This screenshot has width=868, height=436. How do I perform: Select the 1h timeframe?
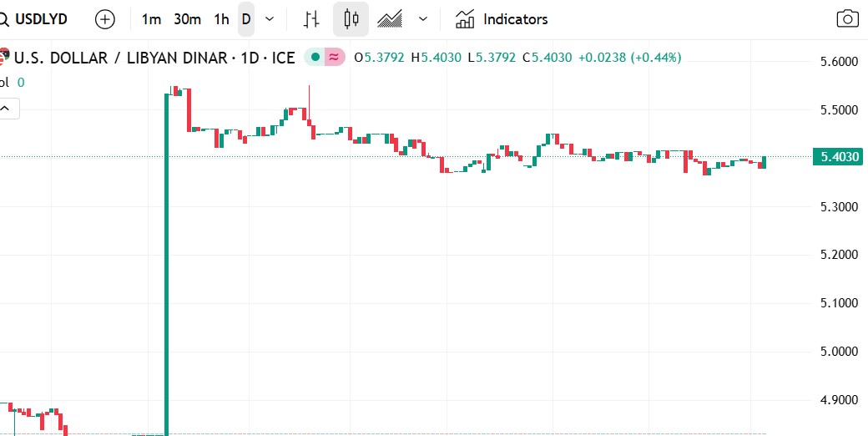(x=221, y=19)
